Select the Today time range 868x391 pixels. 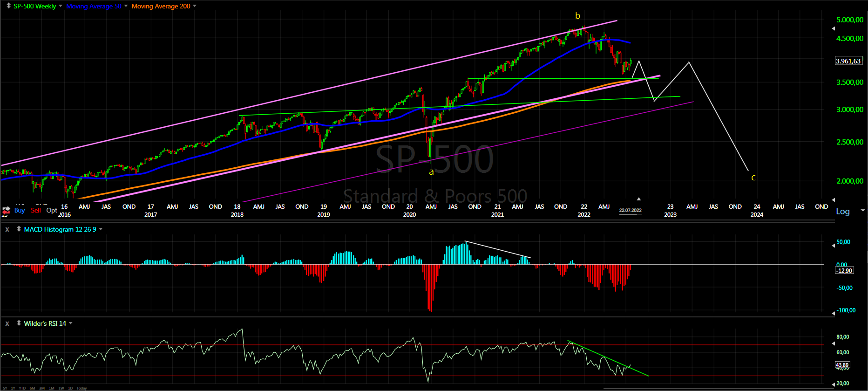pos(81,388)
